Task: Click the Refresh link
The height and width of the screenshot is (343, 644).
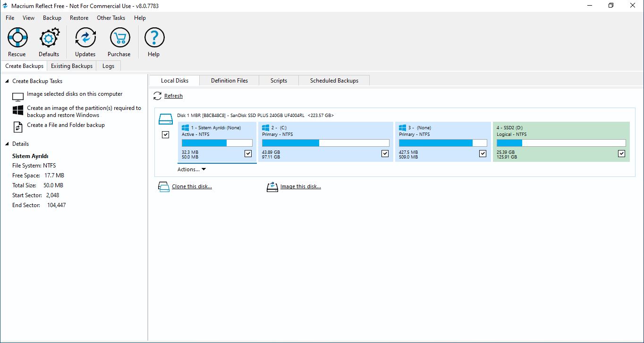Action: (x=173, y=96)
